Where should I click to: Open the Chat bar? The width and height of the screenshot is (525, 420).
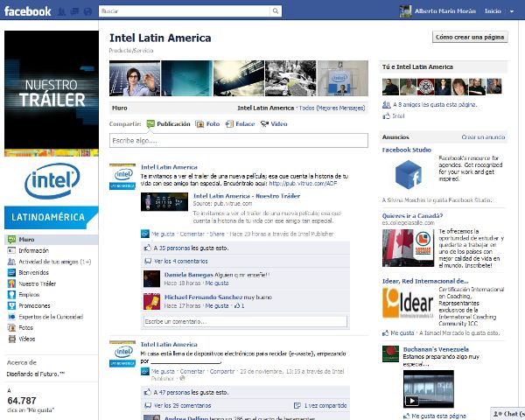point(507,414)
